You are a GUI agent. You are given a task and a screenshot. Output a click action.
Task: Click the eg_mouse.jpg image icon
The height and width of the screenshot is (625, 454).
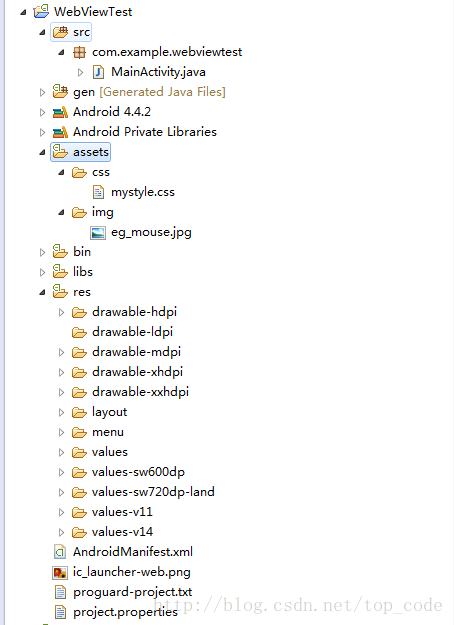(98, 232)
